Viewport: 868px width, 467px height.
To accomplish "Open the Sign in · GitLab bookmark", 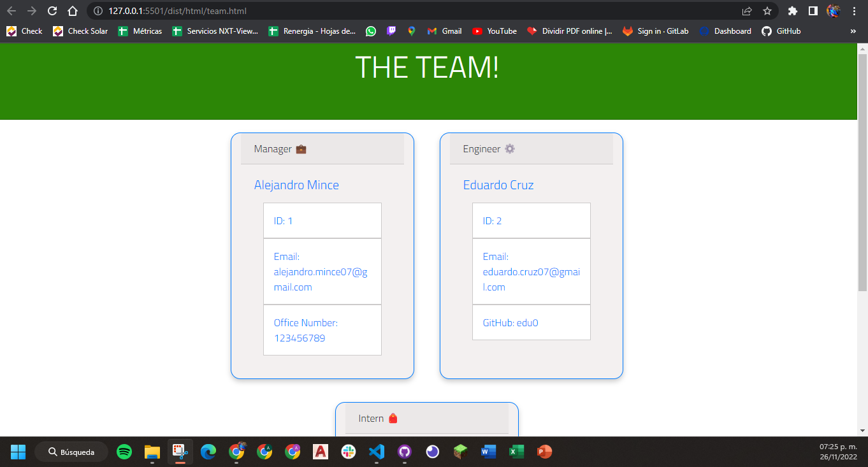I will (655, 31).
